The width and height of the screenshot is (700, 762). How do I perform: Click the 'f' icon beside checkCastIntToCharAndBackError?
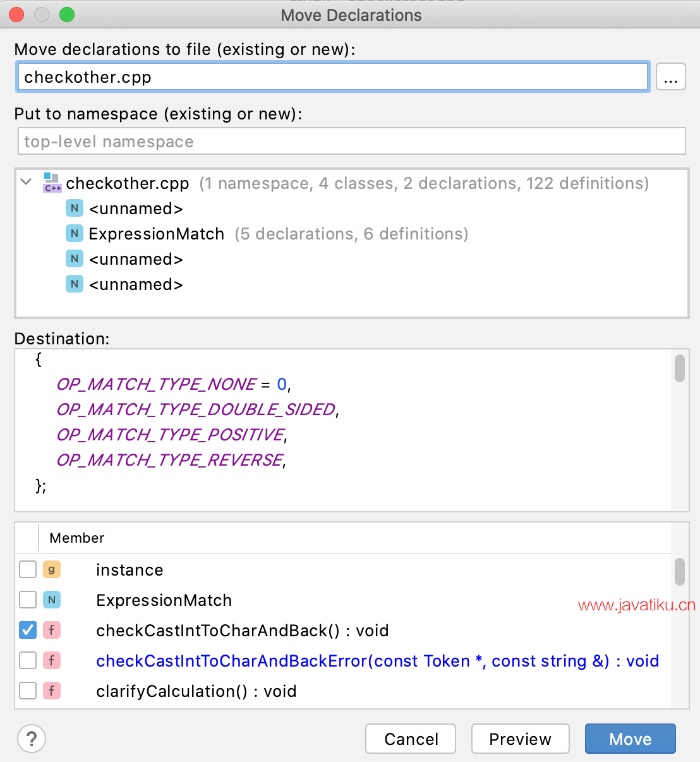(x=52, y=660)
